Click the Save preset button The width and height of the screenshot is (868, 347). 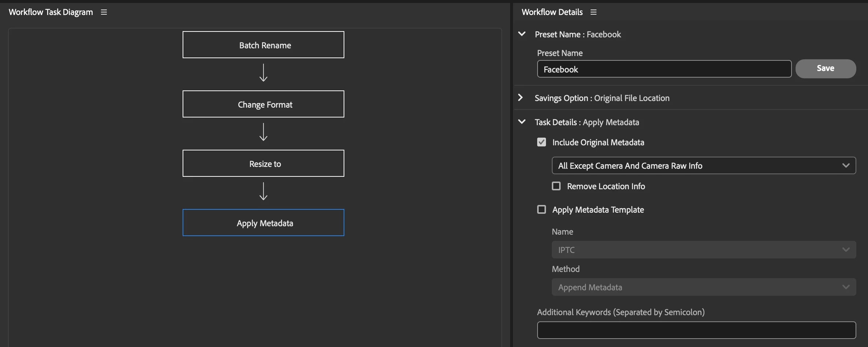coord(826,68)
